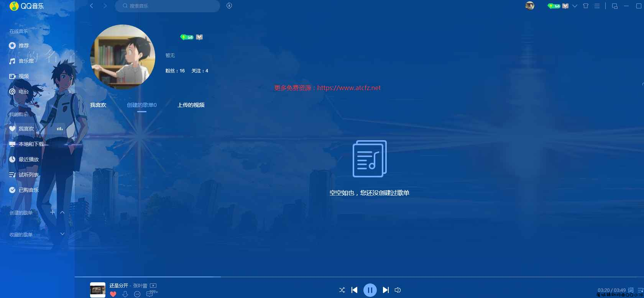Click the artist name 张叶蕾
The image size is (644, 298).
[140, 286]
